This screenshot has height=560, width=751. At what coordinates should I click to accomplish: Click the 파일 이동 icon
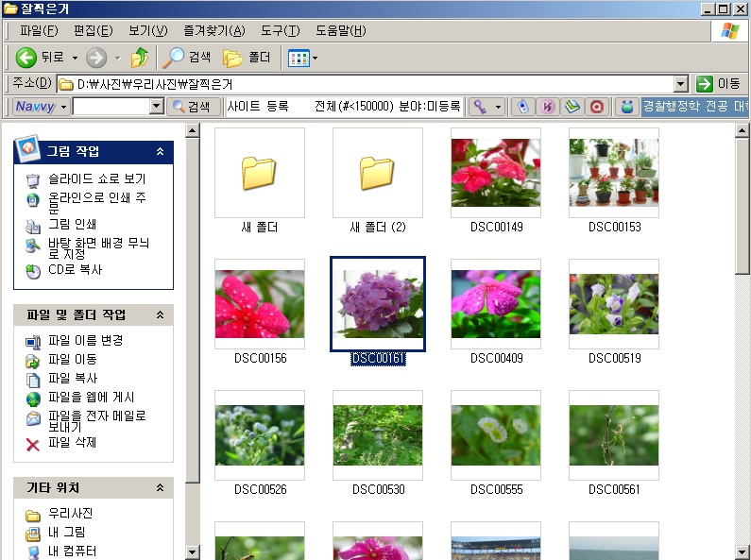(x=32, y=361)
